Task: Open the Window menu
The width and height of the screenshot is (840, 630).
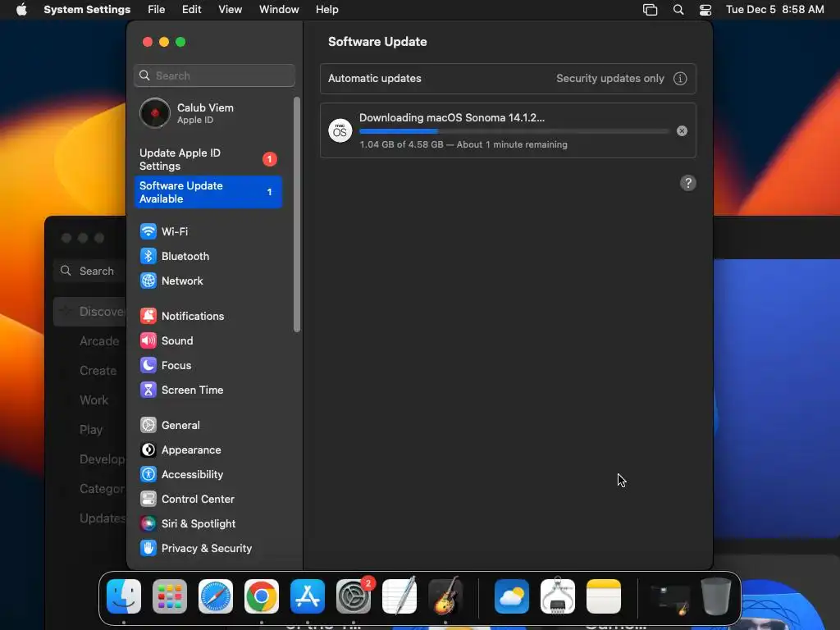Action: coord(279,10)
